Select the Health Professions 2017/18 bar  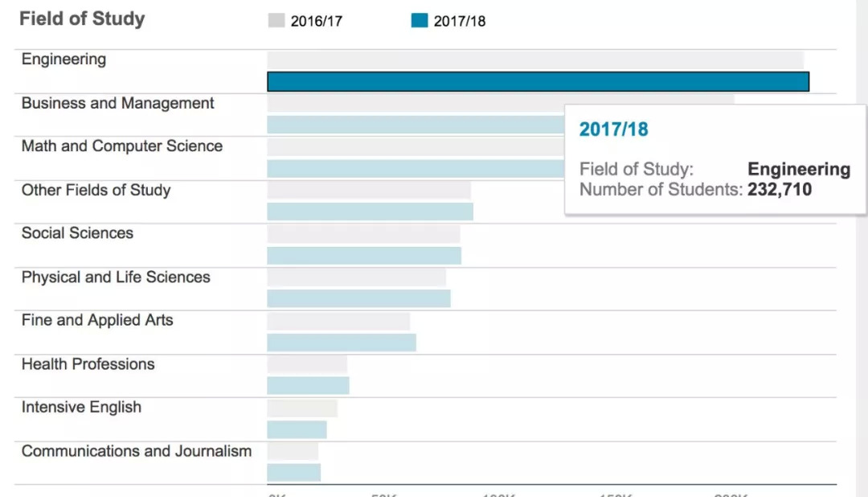click(308, 385)
